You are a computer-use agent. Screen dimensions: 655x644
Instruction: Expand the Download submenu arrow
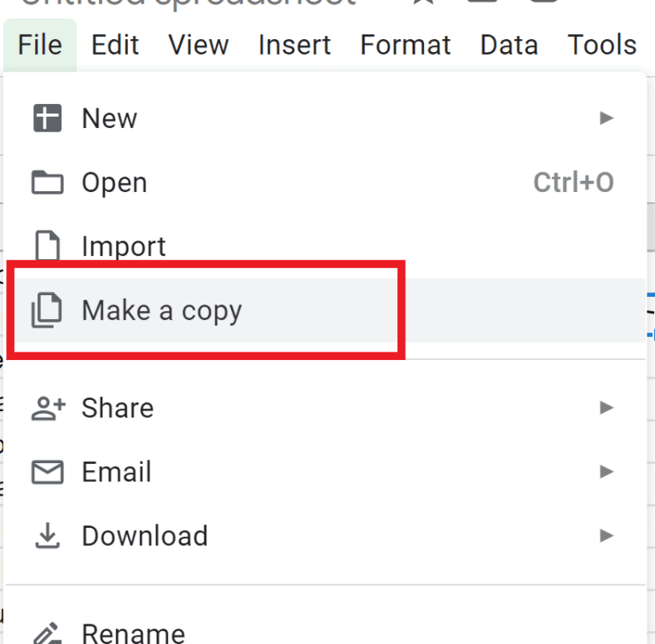tap(606, 536)
